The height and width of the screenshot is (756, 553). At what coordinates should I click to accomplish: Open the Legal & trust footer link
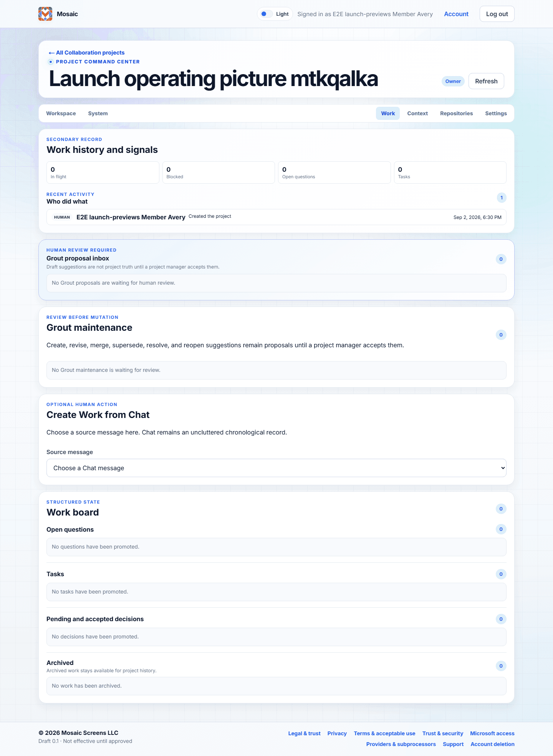[x=304, y=733]
